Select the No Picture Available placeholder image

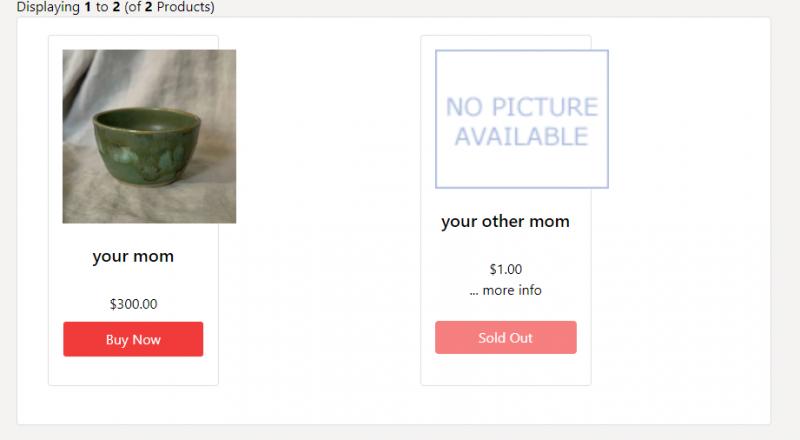pyautogui.click(x=522, y=119)
